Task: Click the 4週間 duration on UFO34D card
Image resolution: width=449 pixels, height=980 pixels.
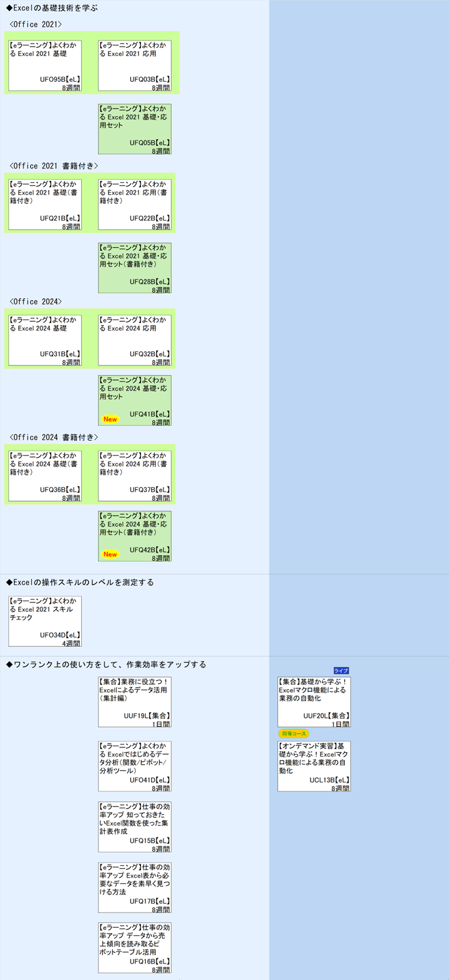Action: (71, 643)
